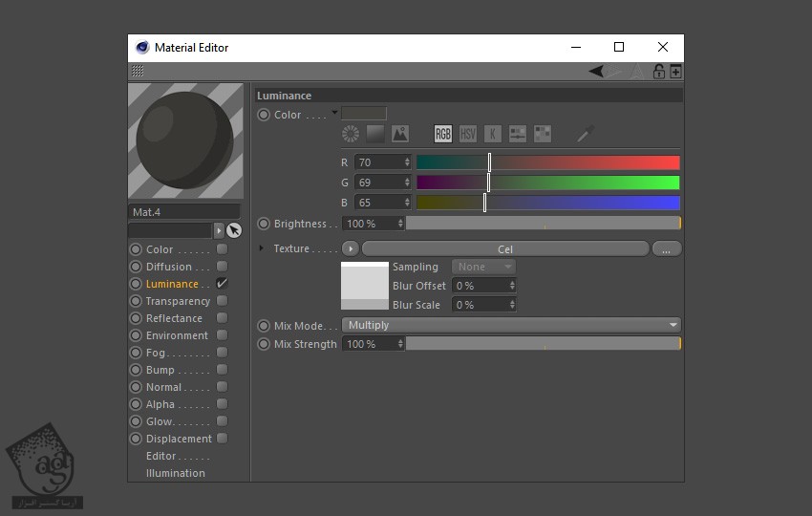The image size is (812, 516).
Task: Open the Sampling dropdown
Action: [484, 267]
